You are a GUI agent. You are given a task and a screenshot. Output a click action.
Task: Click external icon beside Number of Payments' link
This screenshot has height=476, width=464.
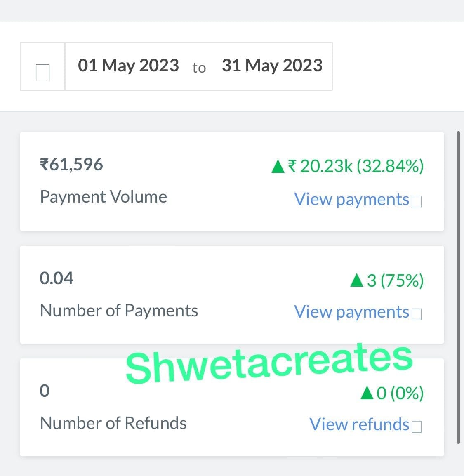coord(417,314)
